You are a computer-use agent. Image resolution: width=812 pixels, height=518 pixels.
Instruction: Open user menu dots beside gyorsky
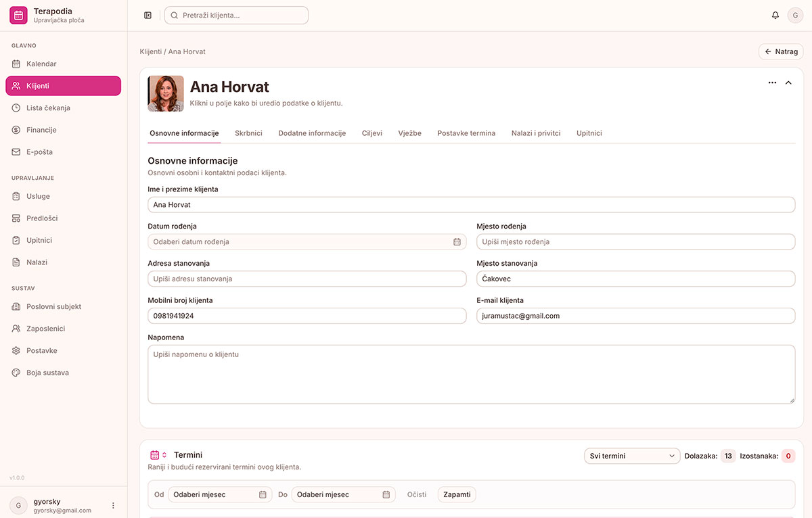pyautogui.click(x=113, y=505)
